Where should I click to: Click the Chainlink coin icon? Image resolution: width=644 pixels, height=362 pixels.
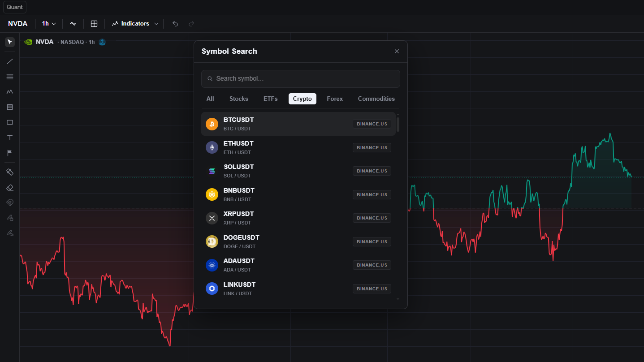click(212, 289)
